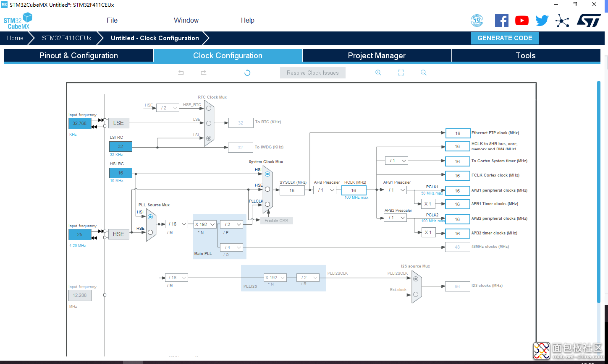Click the FCLK Cortex clock value box
608x364 pixels.
[458, 176]
